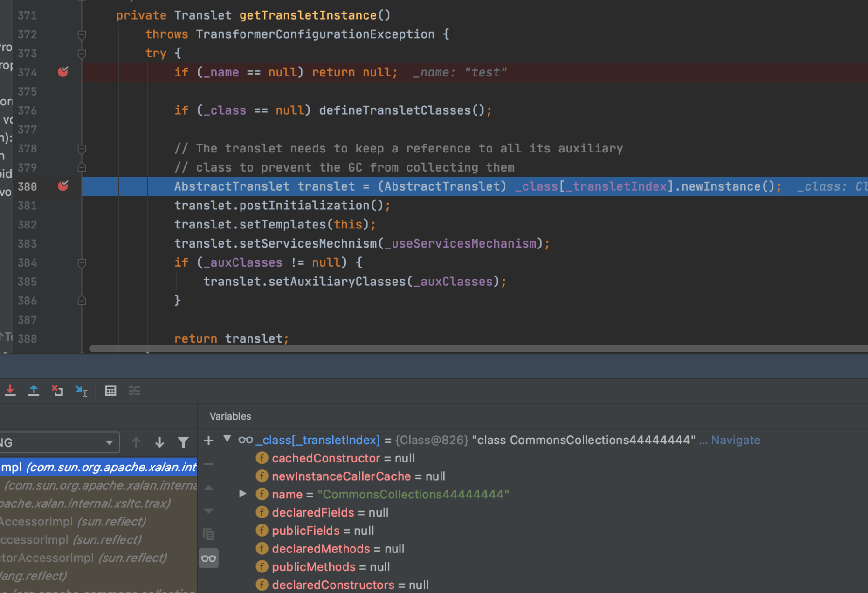
Task: Click the editor horizontal scrollbar
Action: point(478,349)
